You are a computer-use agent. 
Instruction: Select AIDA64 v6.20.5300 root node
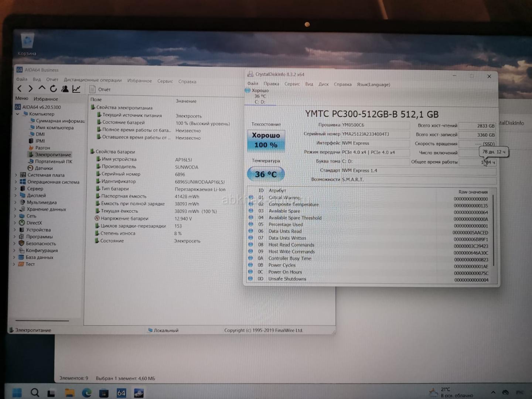coord(38,107)
